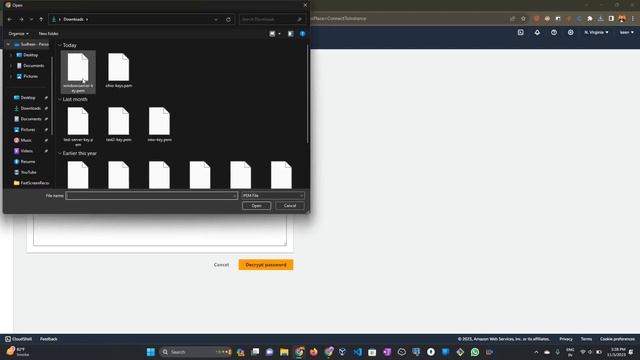Collapse the Last month group

click(x=60, y=99)
